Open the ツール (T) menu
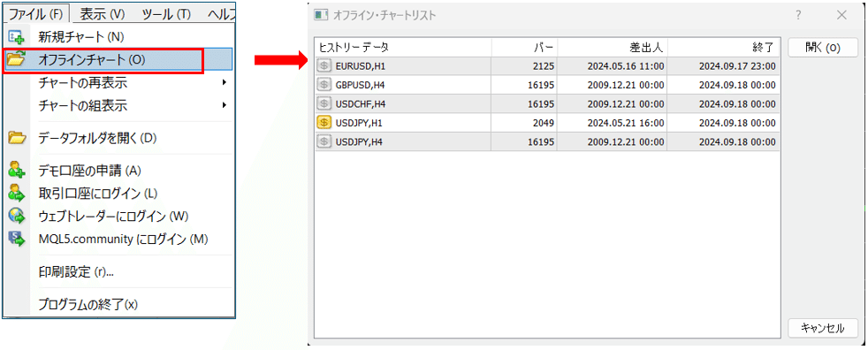868x350 pixels. pos(166,14)
